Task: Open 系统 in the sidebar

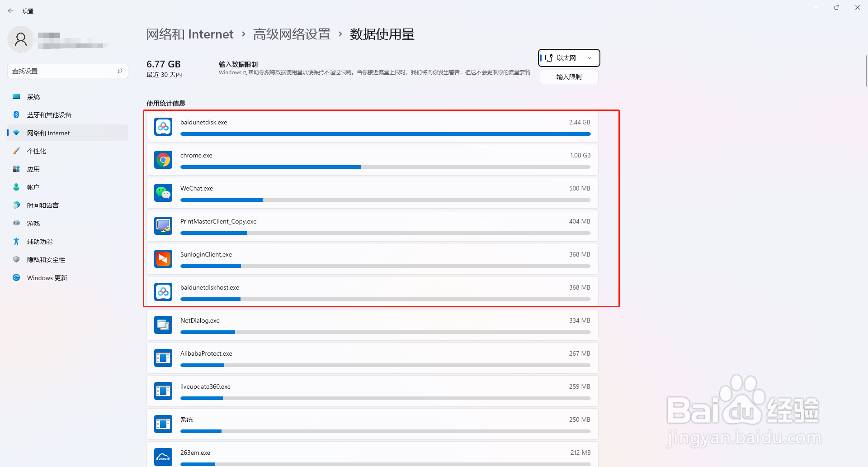Action: 68,97
